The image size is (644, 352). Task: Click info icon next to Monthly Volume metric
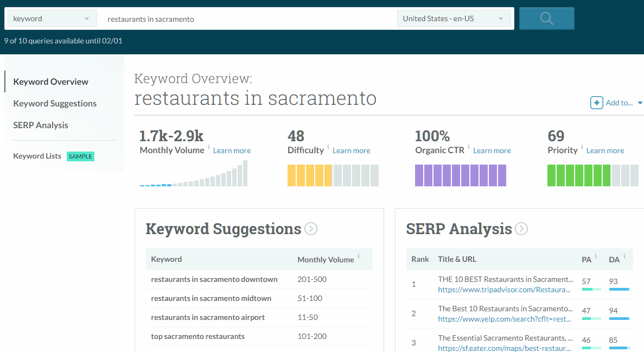pos(209,147)
